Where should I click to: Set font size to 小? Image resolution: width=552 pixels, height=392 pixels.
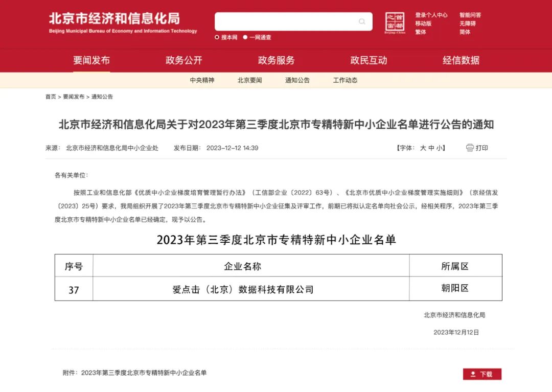pos(440,148)
